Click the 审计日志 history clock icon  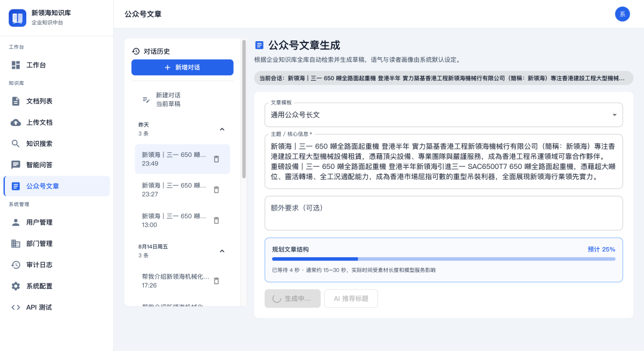click(x=16, y=264)
